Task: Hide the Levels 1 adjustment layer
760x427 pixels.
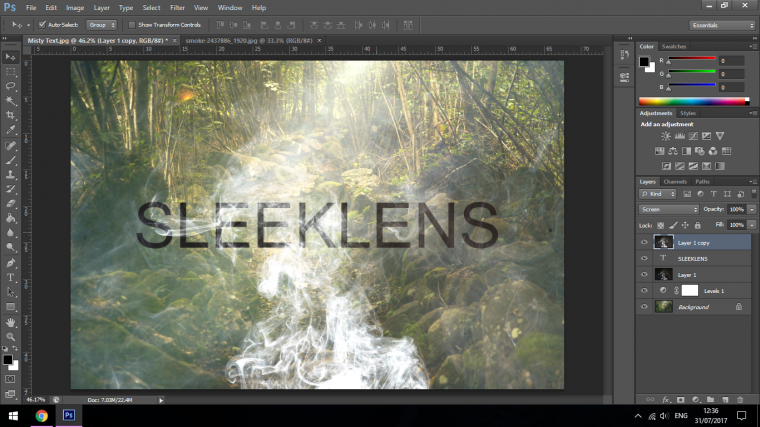Action: (644, 290)
